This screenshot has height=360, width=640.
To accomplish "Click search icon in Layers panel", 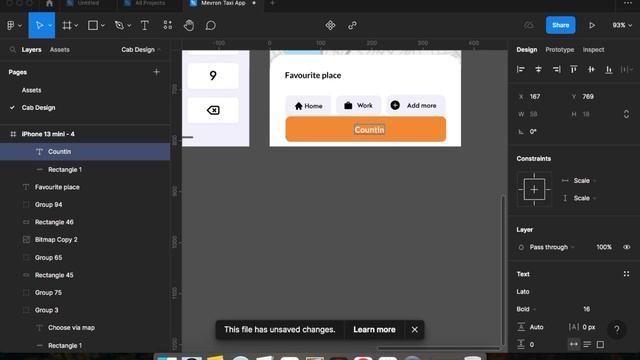I will click(x=13, y=49).
